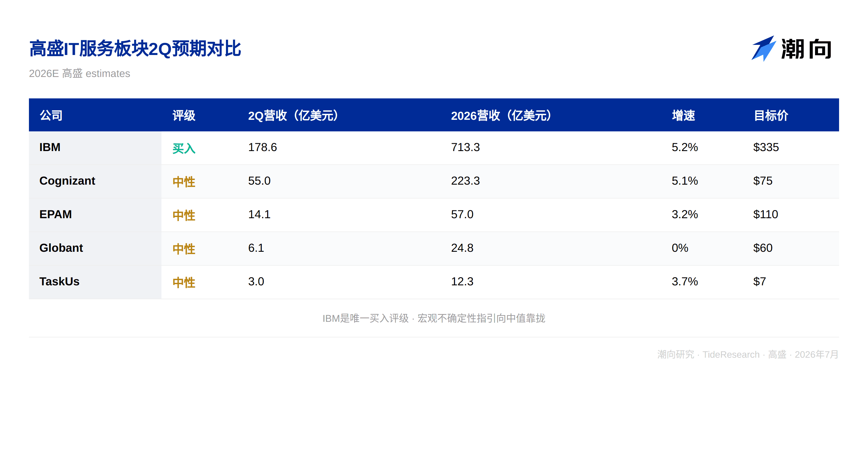Click TaskUs 2026 revenue 12.3
The height and width of the screenshot is (463, 868).
(462, 281)
